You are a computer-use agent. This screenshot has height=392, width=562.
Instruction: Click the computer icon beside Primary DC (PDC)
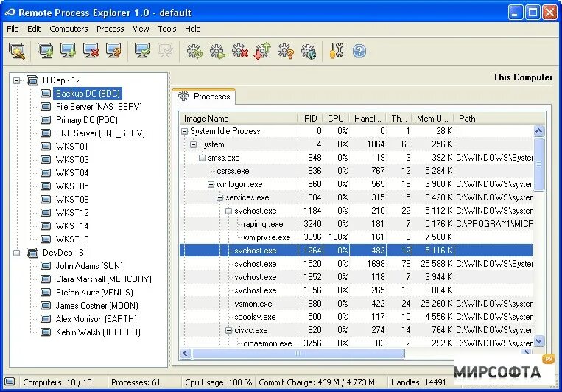(46, 120)
